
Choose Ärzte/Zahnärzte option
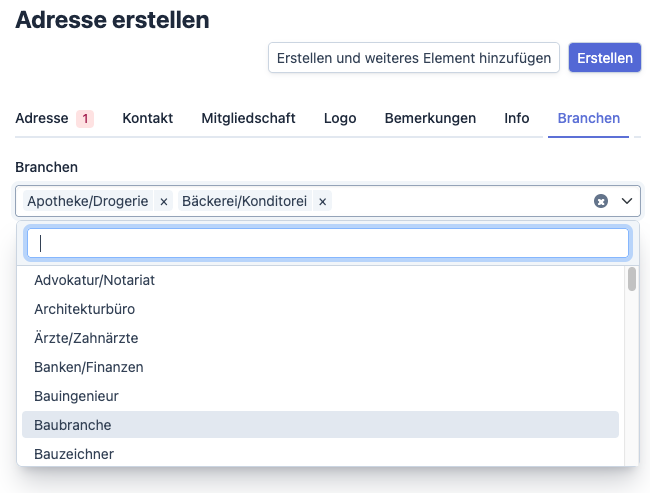pyautogui.click(x=86, y=338)
